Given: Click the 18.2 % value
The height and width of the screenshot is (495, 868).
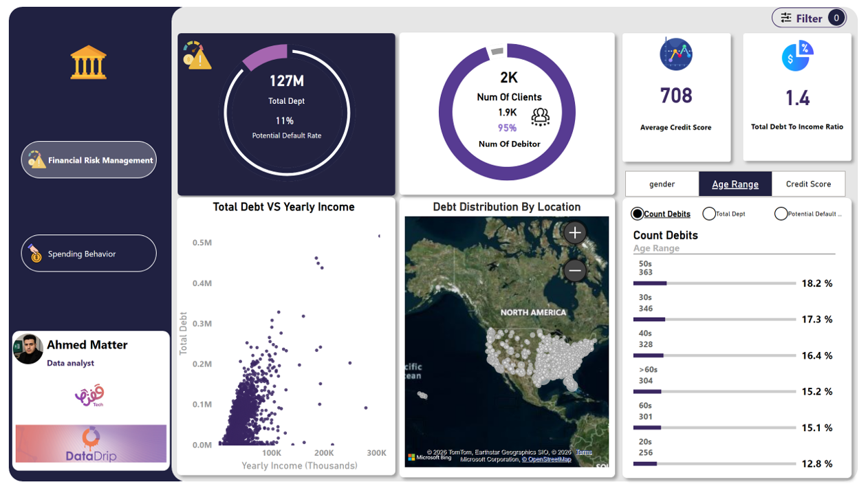Looking at the screenshot, I should tap(817, 283).
